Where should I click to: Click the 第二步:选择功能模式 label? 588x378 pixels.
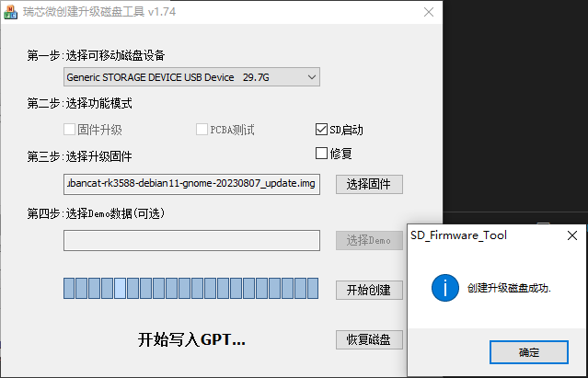(79, 103)
